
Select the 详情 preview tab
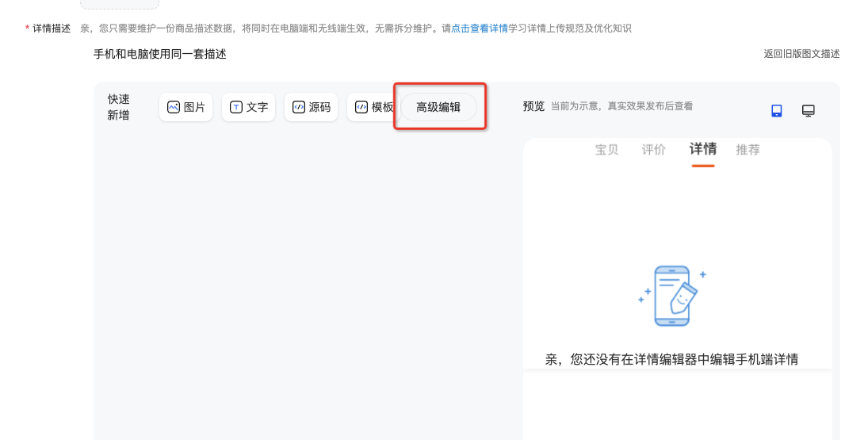(x=703, y=149)
